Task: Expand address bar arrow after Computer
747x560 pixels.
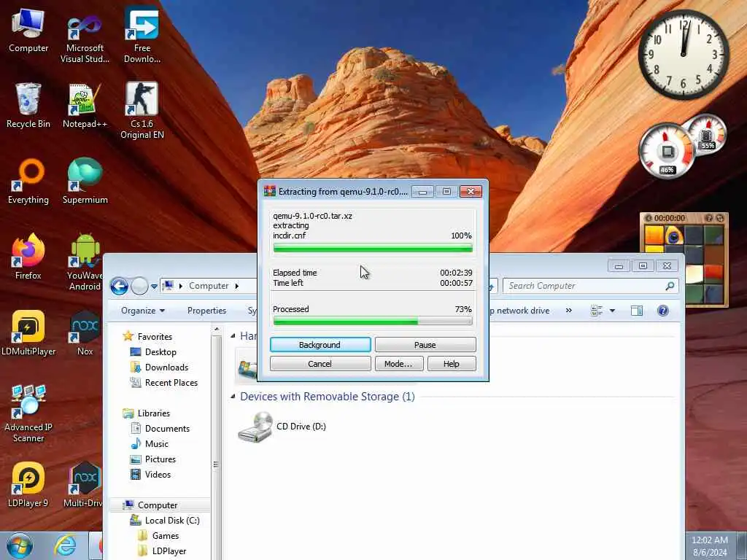Action: coord(237,286)
